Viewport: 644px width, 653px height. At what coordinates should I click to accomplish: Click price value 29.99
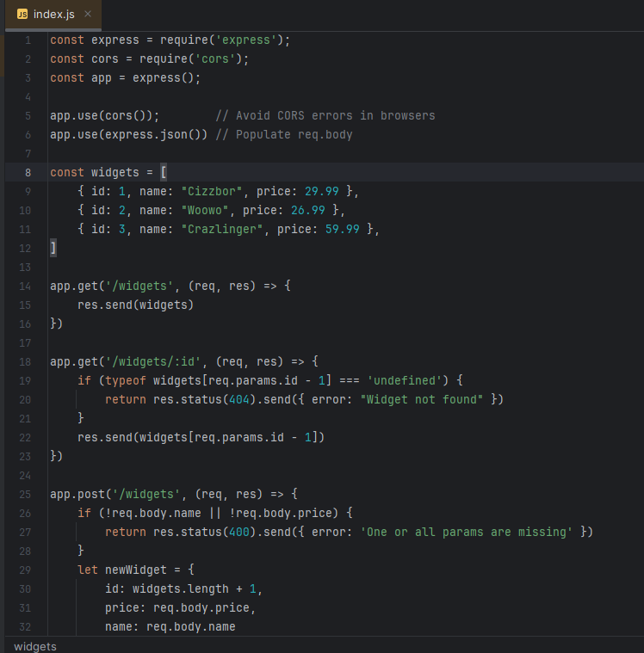click(x=322, y=192)
